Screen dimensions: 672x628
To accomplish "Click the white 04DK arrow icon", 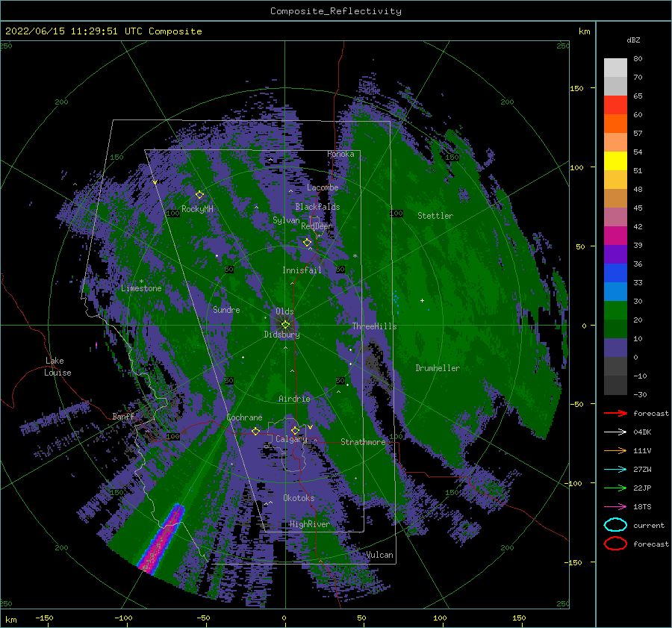I will [615, 432].
